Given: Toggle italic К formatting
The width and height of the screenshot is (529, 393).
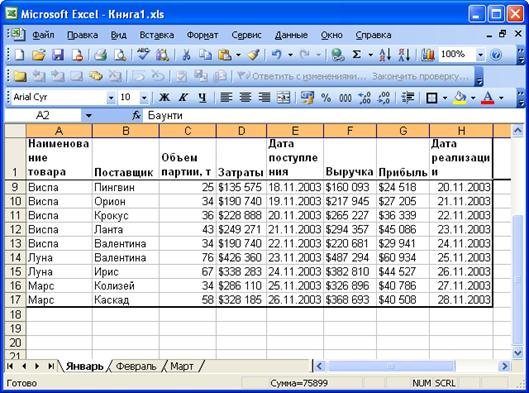Looking at the screenshot, I should [x=183, y=98].
